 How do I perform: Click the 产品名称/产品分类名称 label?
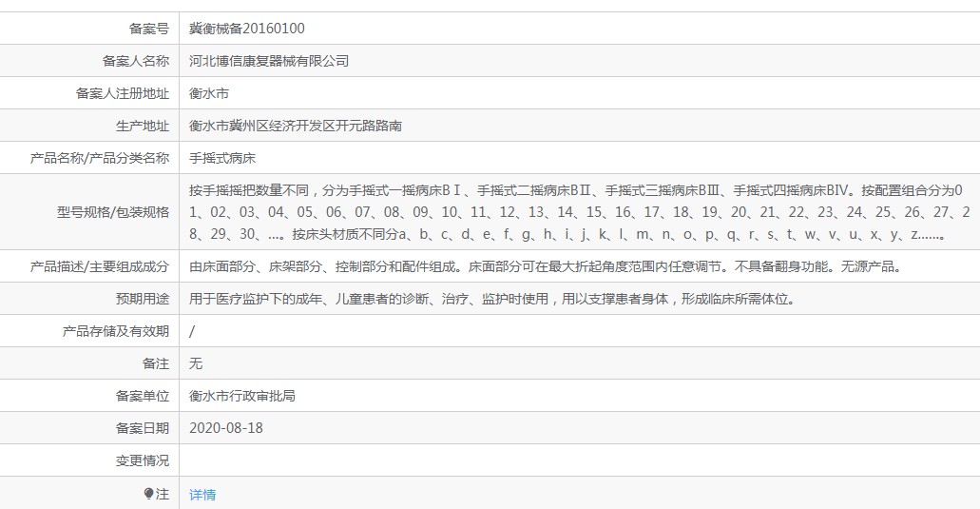pos(100,158)
